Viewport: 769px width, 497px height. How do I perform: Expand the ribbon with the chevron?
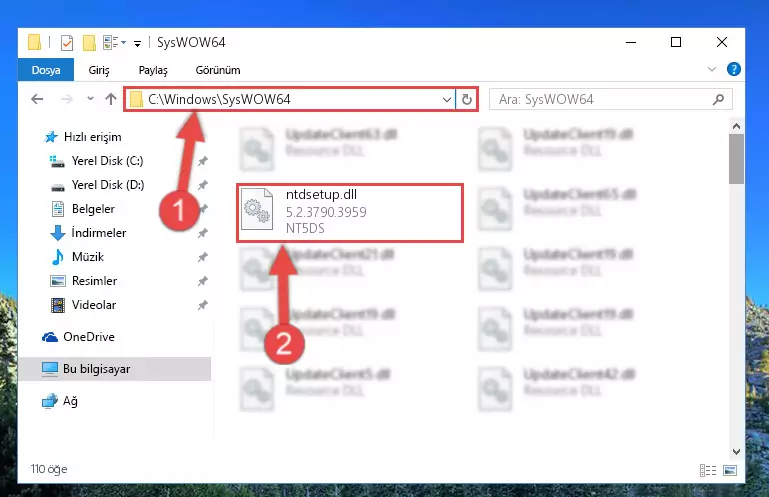[x=712, y=70]
